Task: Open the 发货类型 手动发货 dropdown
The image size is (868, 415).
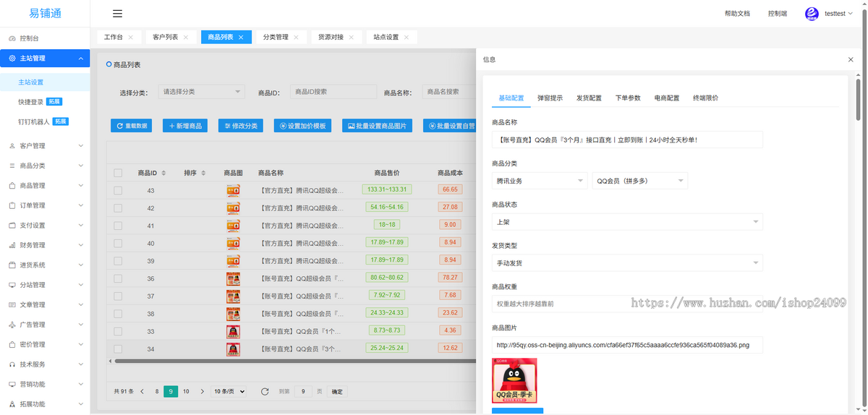Action: 627,263
